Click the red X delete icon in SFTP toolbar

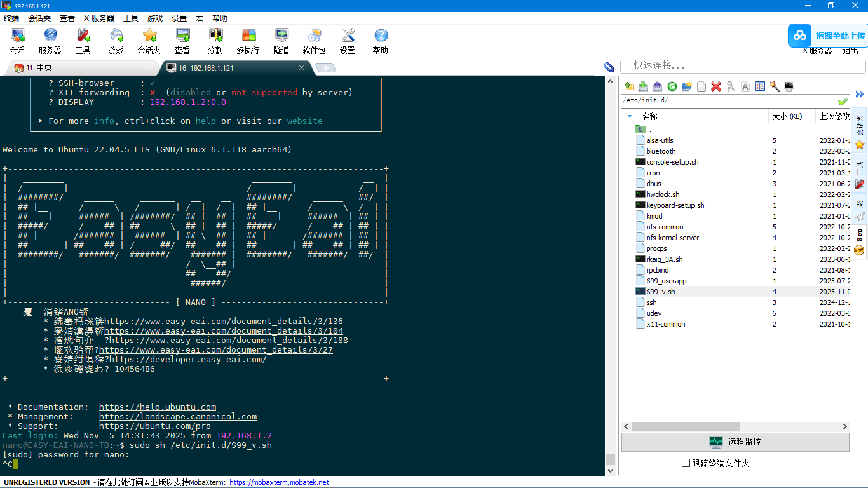point(716,86)
